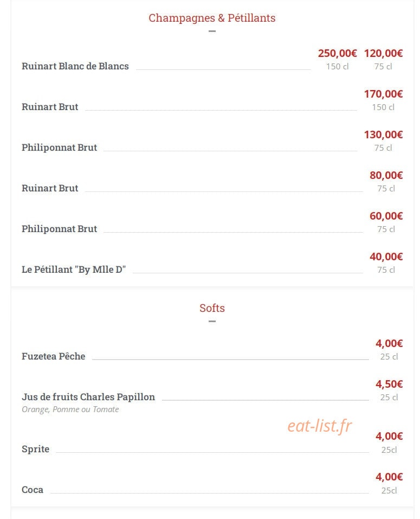Select Le Pétillant "By Mlle D" item
420x519 pixels.
(74, 270)
